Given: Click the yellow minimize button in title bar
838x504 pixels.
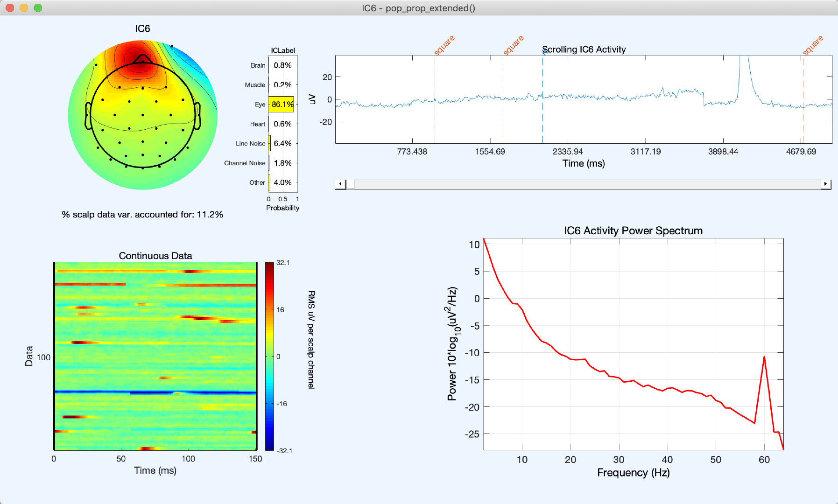Looking at the screenshot, I should (24, 8).
